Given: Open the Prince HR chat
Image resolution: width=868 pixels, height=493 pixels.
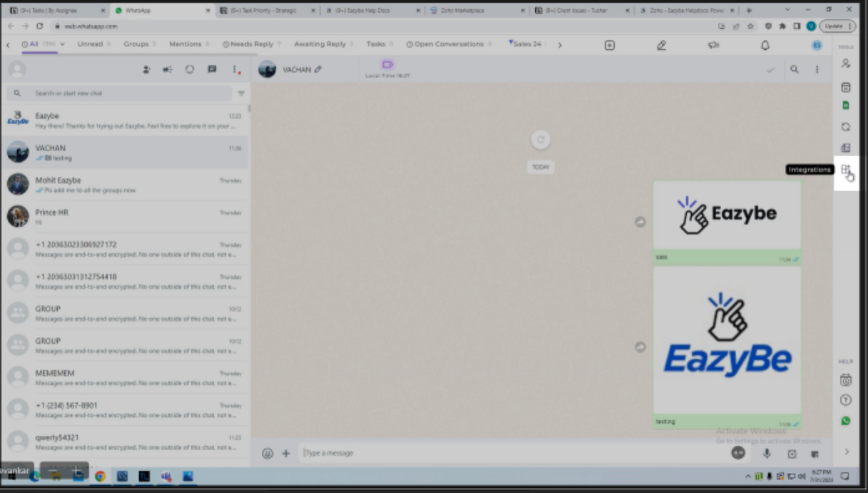Looking at the screenshot, I should coord(125,217).
